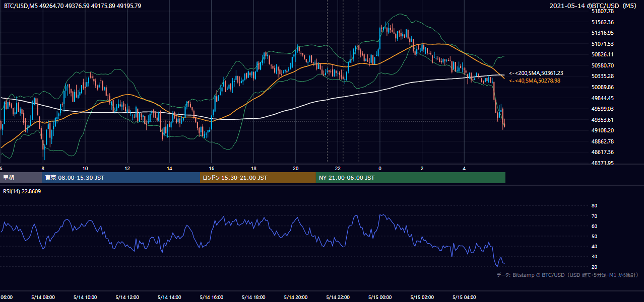Click the NY 21:00-06:00 JST session bar
The image size is (644, 302).
coord(411,178)
